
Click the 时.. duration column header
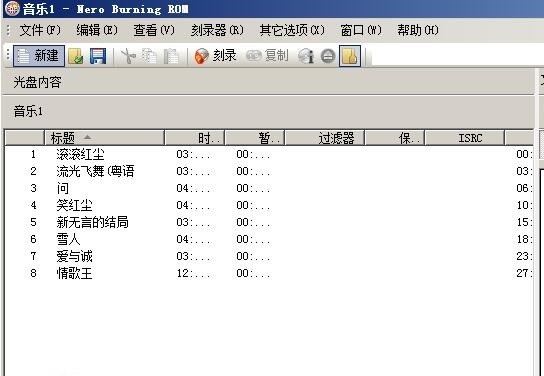[x=195, y=138]
